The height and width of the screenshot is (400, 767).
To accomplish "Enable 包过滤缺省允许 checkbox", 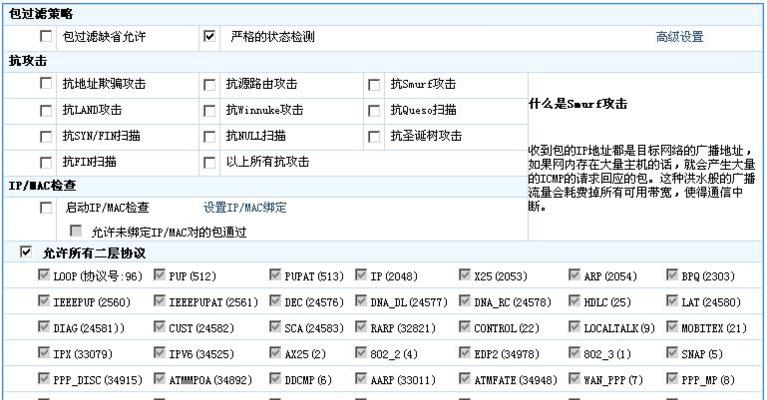I will coord(46,37).
